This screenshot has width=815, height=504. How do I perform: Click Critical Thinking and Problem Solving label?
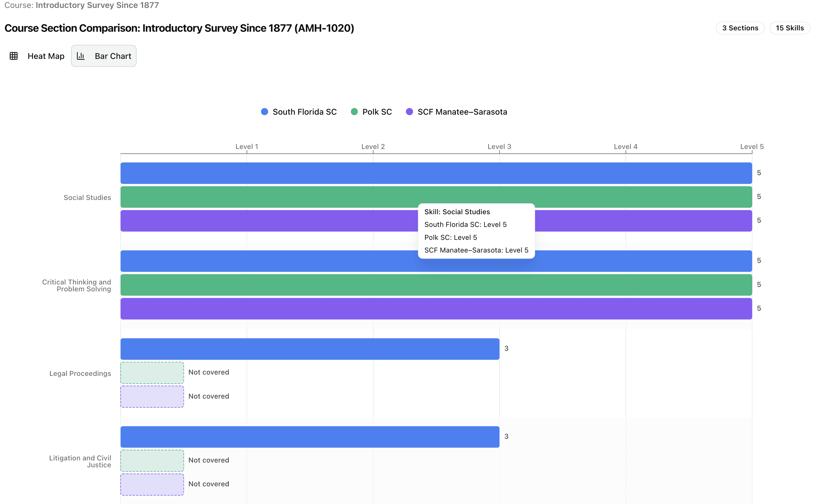click(x=77, y=285)
